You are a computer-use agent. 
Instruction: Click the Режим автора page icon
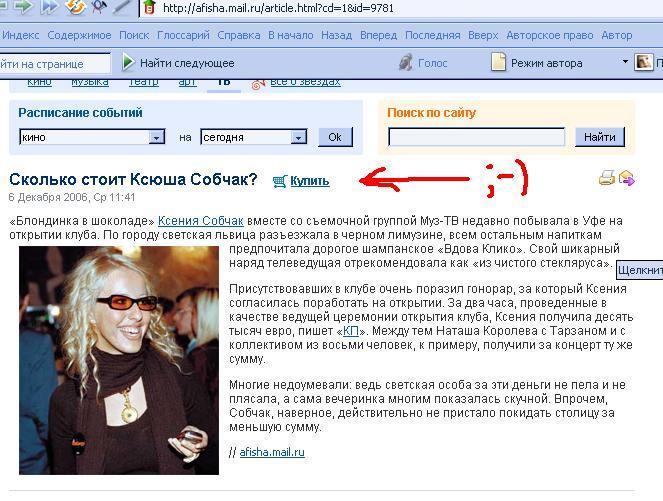tap(498, 62)
